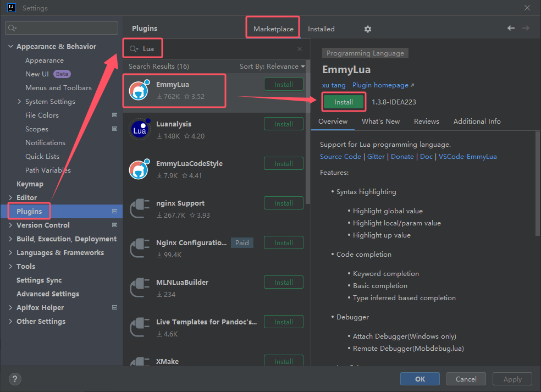541x392 pixels.
Task: Click the plugin results list scrollbar
Action: click(308, 133)
